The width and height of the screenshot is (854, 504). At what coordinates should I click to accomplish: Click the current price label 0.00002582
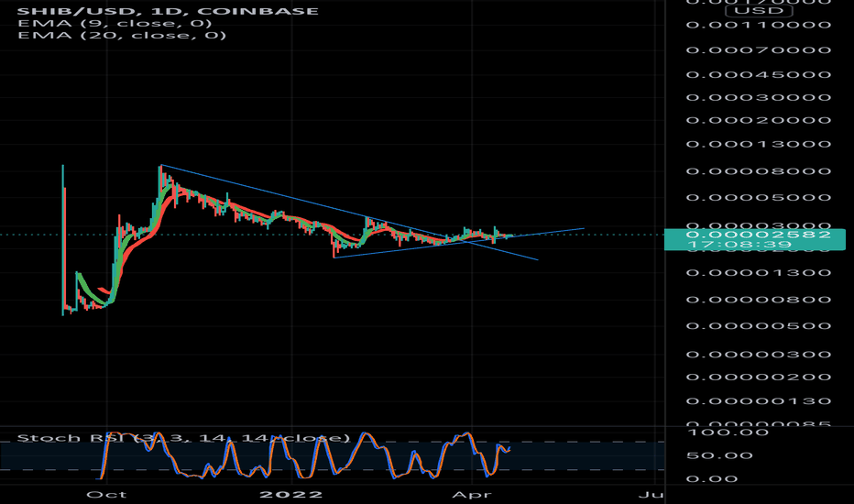point(758,235)
